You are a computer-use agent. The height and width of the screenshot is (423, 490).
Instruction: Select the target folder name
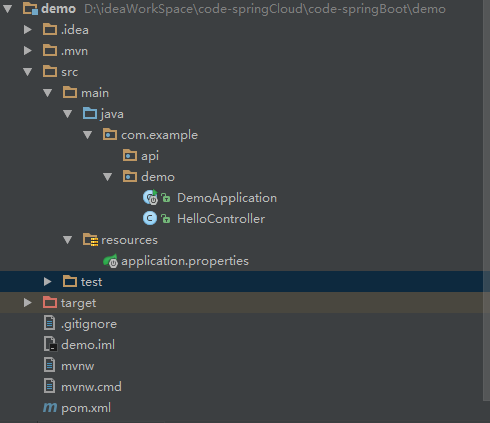point(78,303)
